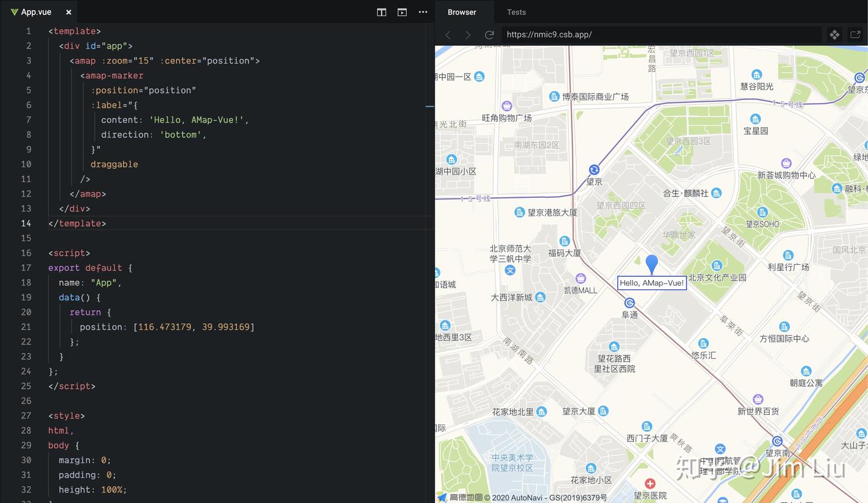The image size is (868, 503).
Task: Click the 高德地图 logo on the map
Action: [461, 498]
